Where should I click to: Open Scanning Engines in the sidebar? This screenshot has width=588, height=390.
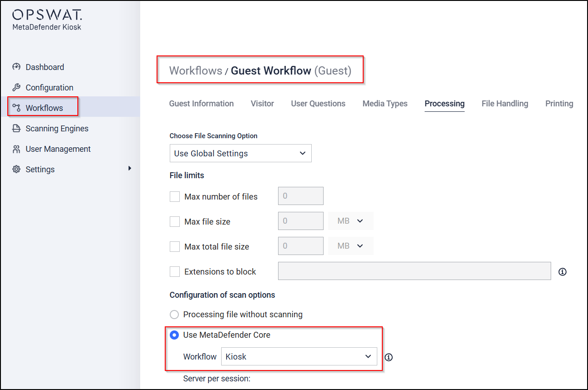tap(57, 128)
